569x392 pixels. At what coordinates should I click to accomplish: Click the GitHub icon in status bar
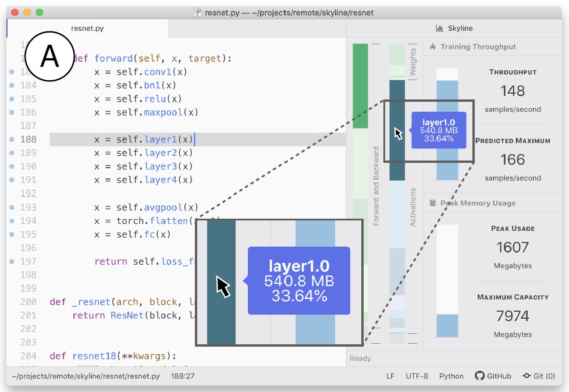tap(479, 376)
